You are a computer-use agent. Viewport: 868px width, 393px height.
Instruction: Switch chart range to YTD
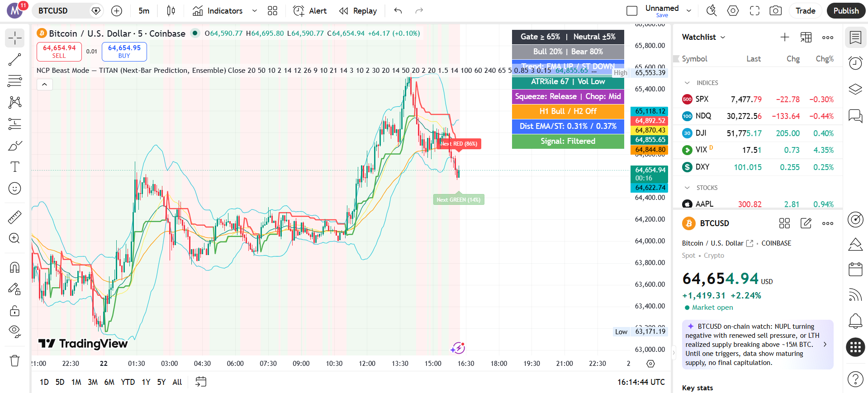click(128, 382)
